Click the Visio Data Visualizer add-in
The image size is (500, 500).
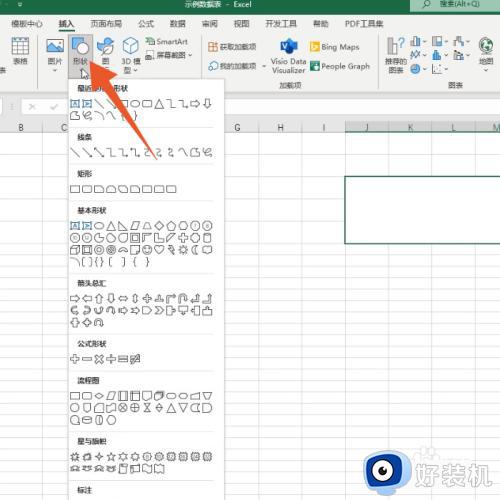pyautogui.click(x=288, y=56)
